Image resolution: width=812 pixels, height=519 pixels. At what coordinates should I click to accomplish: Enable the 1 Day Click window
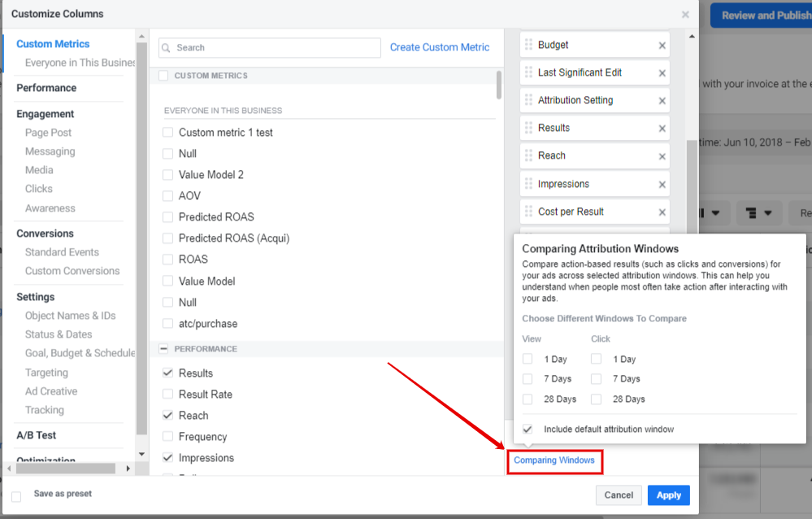click(597, 359)
